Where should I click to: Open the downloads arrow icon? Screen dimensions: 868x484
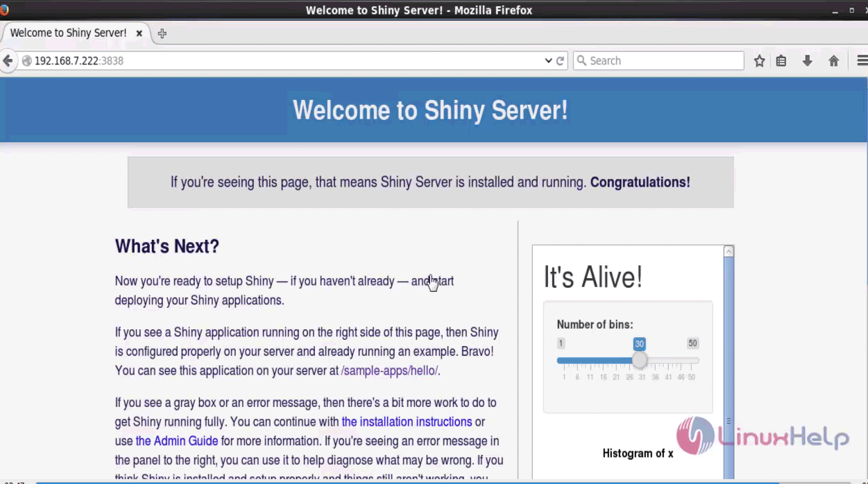click(807, 61)
